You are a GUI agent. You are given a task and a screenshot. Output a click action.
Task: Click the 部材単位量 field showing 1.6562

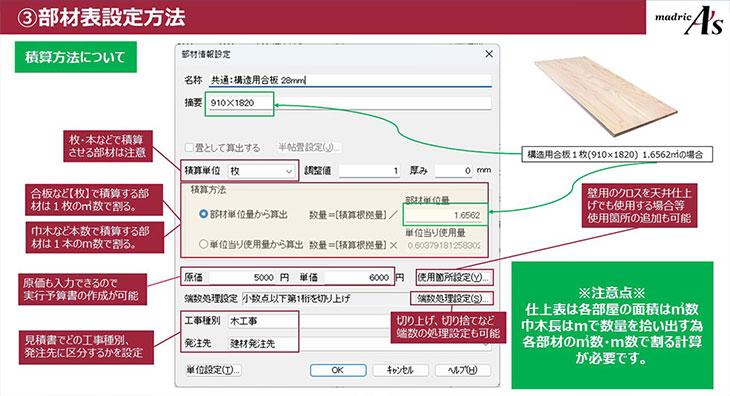click(444, 215)
